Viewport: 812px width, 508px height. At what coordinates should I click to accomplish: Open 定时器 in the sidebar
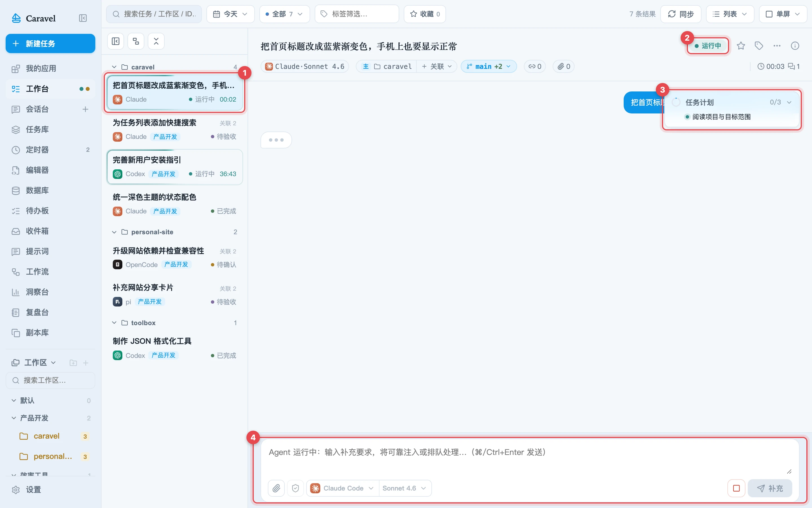coord(50,150)
